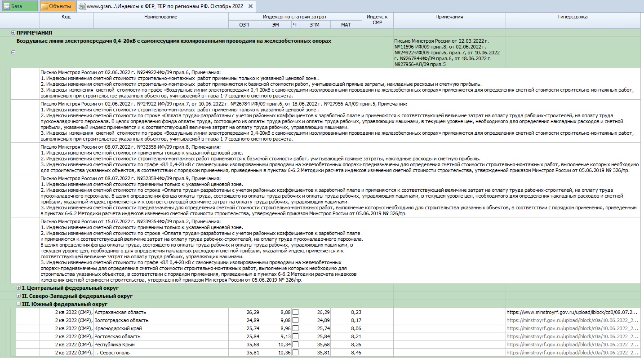This screenshot has height=358, width=644.
Task: Select ЗПМ value 24,89 for Волгоградская область
Action: tap(315, 320)
